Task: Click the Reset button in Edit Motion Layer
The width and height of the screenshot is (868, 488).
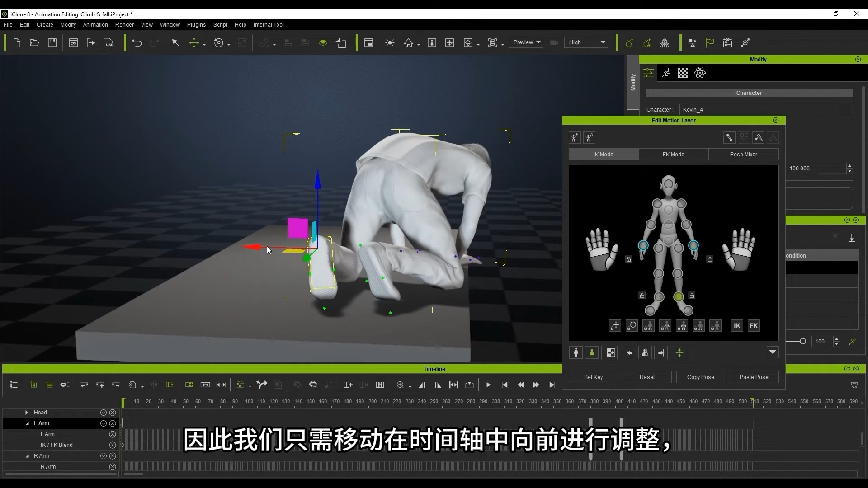Action: [x=646, y=377]
